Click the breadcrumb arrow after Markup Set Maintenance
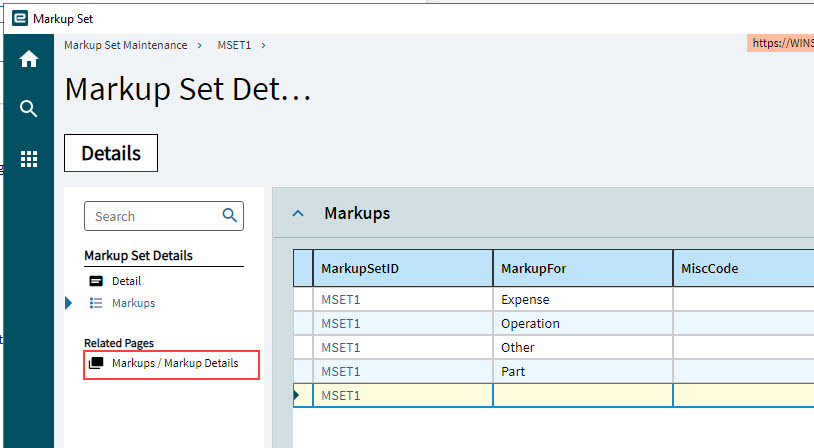The width and height of the screenshot is (814, 448). (x=200, y=46)
